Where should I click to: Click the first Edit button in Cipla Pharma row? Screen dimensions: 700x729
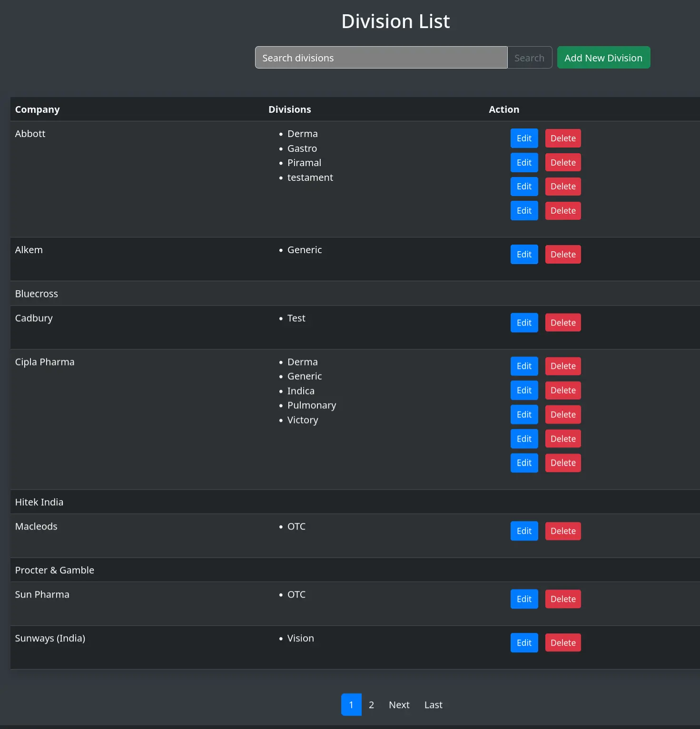[524, 366]
